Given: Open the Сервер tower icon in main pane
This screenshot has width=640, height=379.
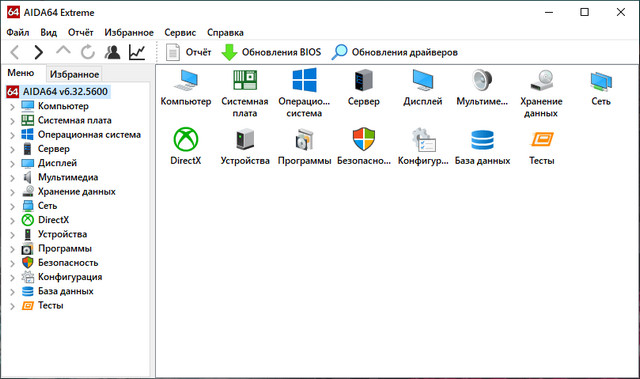Looking at the screenshot, I should (x=364, y=80).
